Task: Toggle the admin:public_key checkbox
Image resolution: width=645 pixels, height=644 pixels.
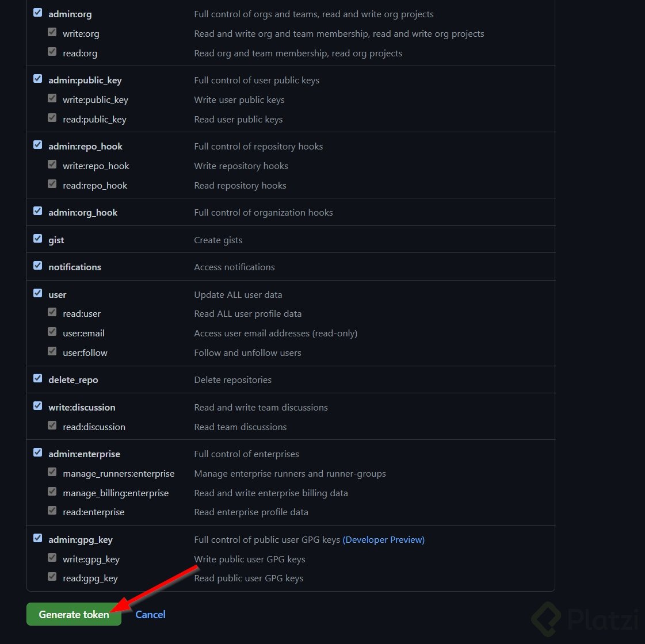Action: click(x=38, y=79)
